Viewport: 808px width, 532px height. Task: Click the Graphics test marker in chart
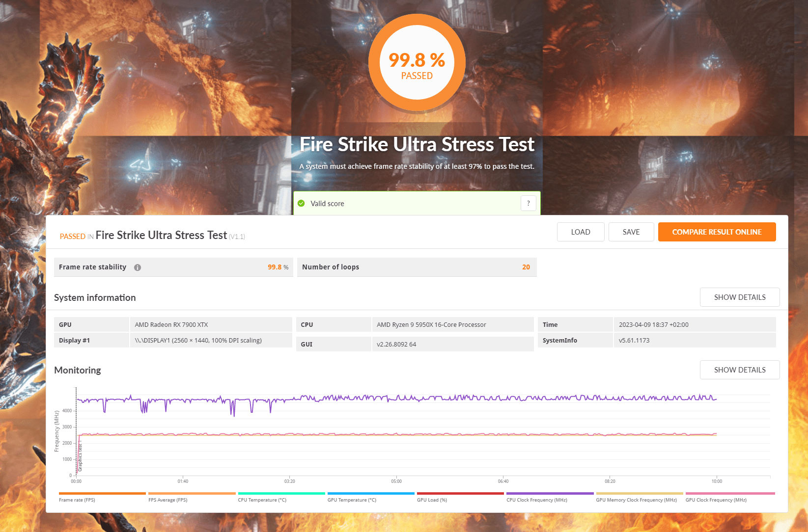coord(81,457)
